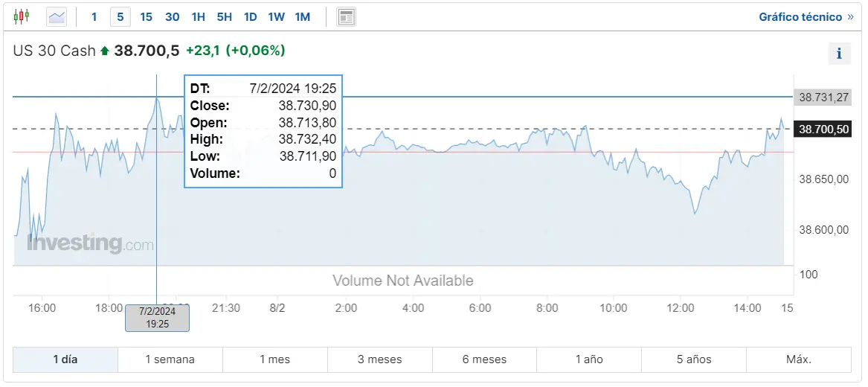Click the Investing.com watermark logo
This screenshot has width=868, height=387.
90,243
